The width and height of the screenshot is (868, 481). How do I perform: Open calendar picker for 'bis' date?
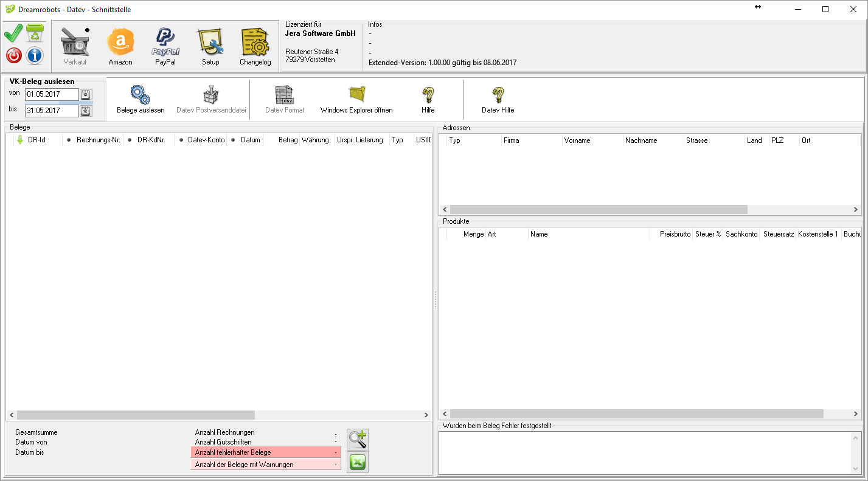(x=86, y=111)
